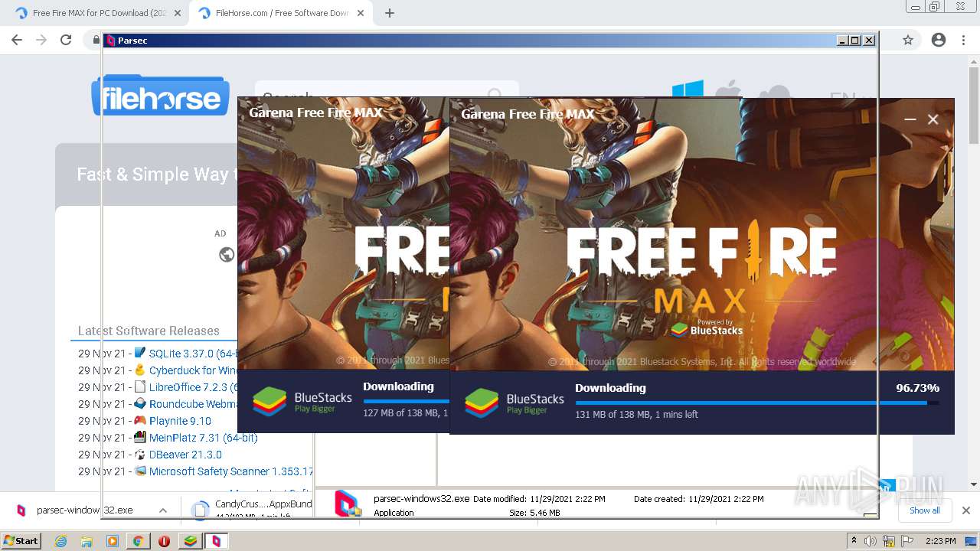This screenshot has height=551, width=980.
Task: Go back in Chrome browser
Action: point(17,40)
